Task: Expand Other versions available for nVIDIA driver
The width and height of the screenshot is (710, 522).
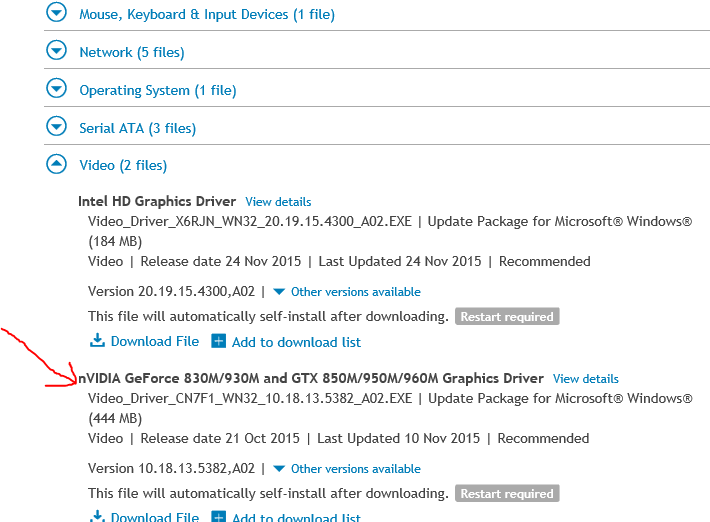Action: tap(347, 469)
